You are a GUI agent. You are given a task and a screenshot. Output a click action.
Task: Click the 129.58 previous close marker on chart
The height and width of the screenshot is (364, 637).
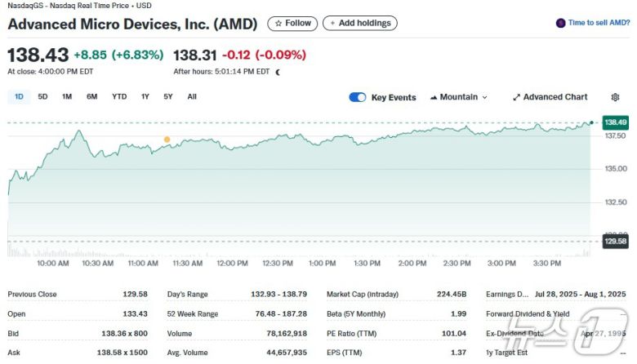point(615,241)
